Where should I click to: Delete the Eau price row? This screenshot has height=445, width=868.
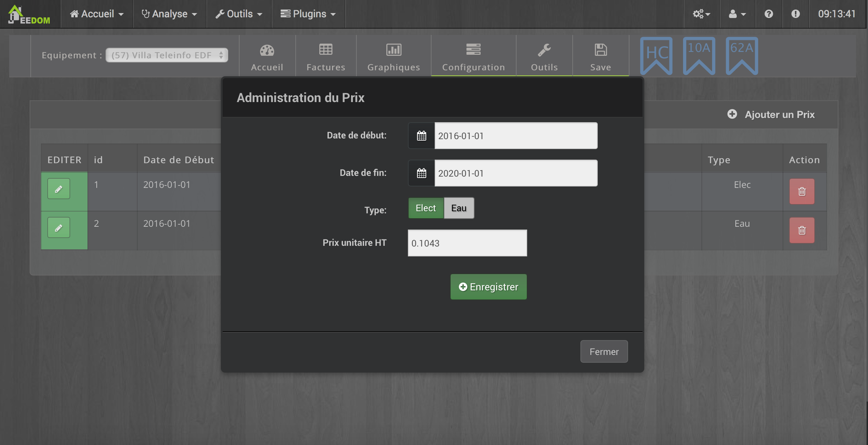tap(802, 230)
